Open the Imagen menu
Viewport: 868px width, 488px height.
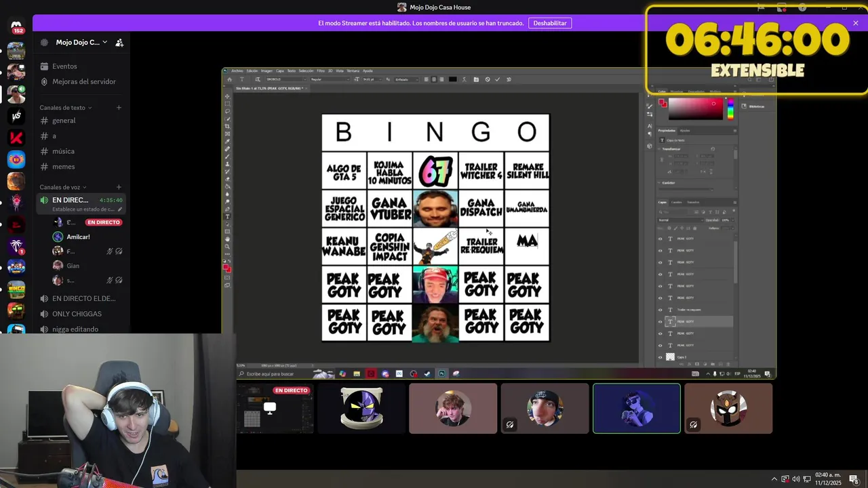[x=267, y=70]
